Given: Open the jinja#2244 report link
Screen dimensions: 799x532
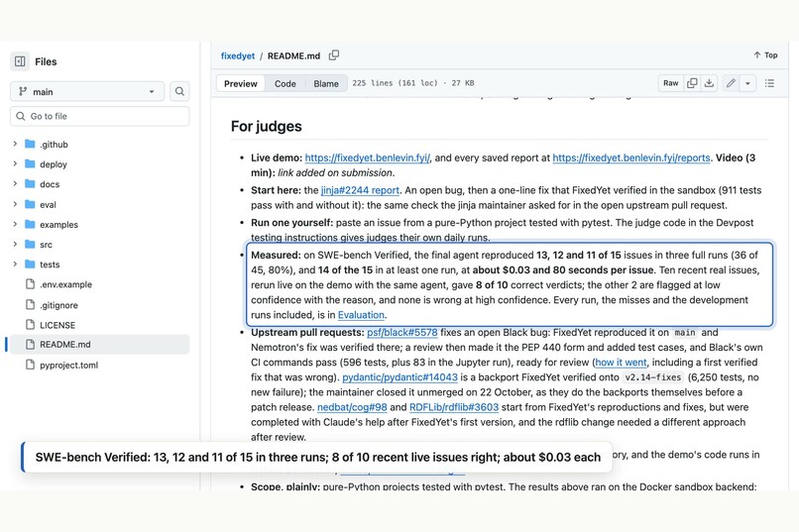Looking at the screenshot, I should pyautogui.click(x=360, y=190).
